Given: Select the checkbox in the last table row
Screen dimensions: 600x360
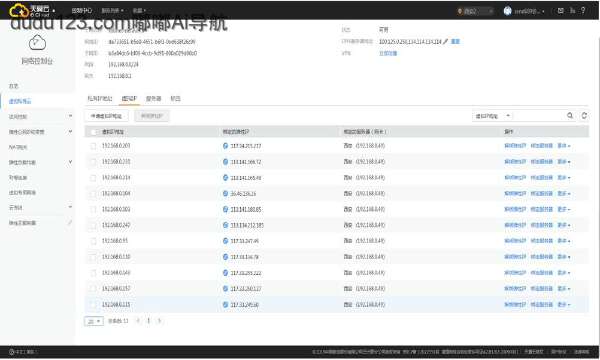Looking at the screenshot, I should 93,305.
